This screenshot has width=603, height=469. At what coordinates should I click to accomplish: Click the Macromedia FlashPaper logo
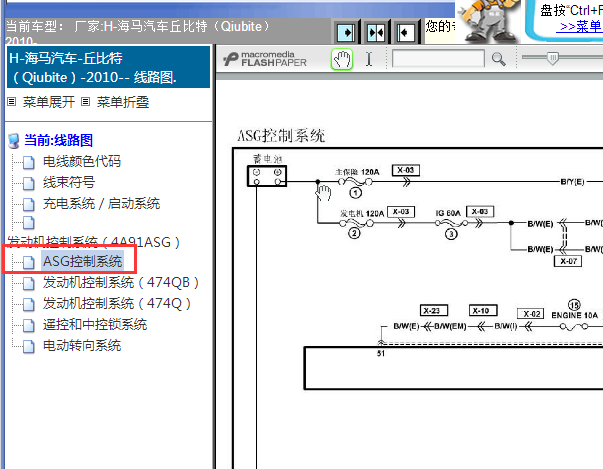coord(265,59)
